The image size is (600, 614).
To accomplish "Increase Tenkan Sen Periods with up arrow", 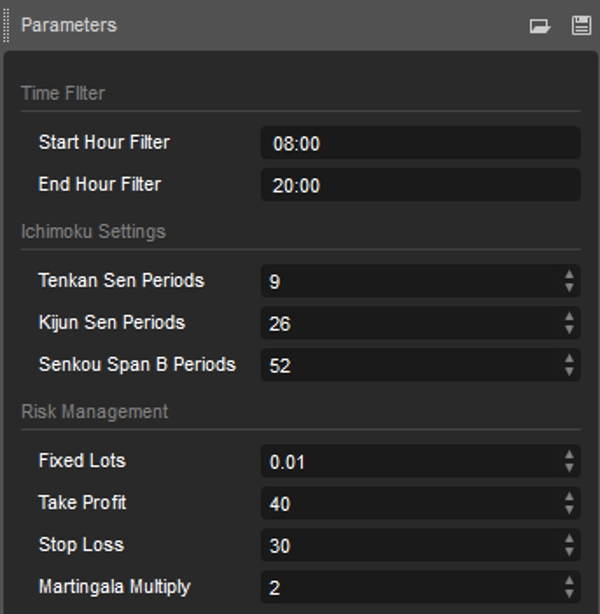I will coord(569,275).
